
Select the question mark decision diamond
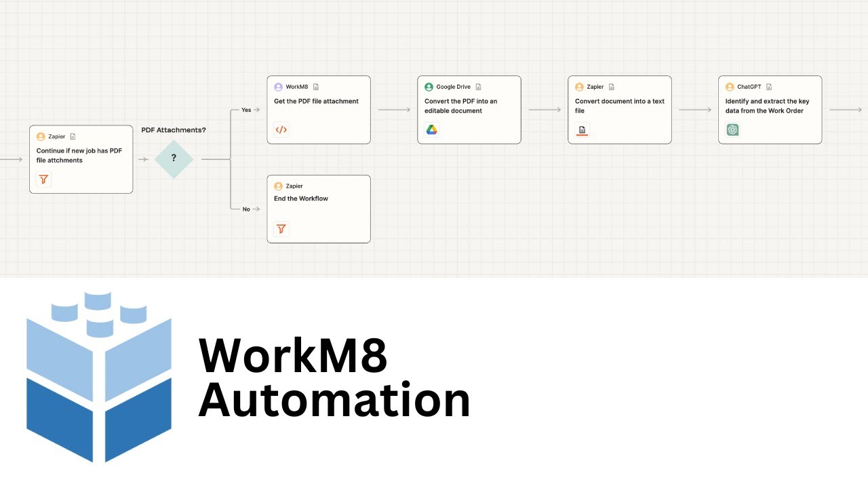[x=174, y=159]
